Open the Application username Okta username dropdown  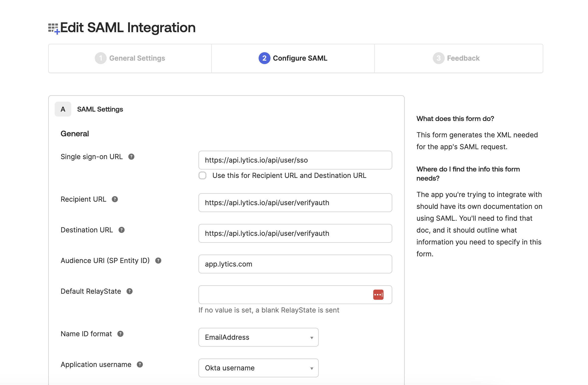(258, 368)
